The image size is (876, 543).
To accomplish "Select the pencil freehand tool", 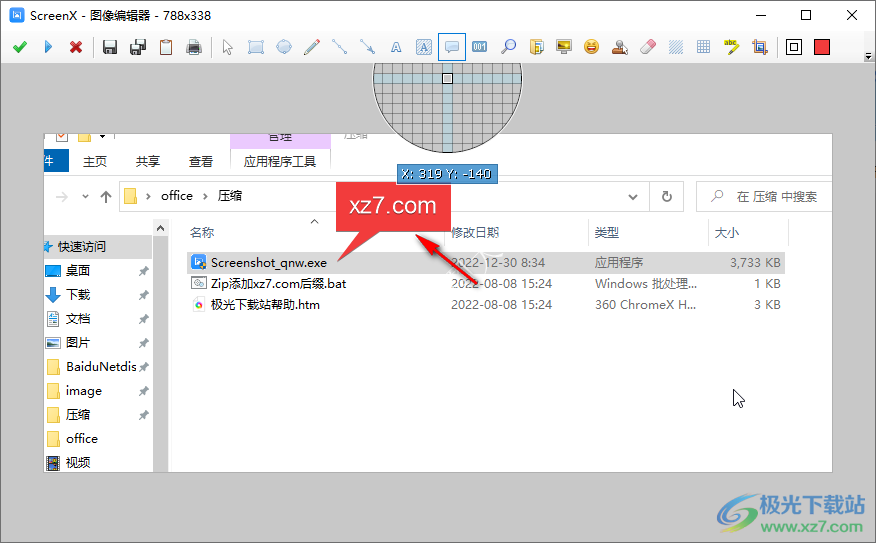I will coord(312,47).
